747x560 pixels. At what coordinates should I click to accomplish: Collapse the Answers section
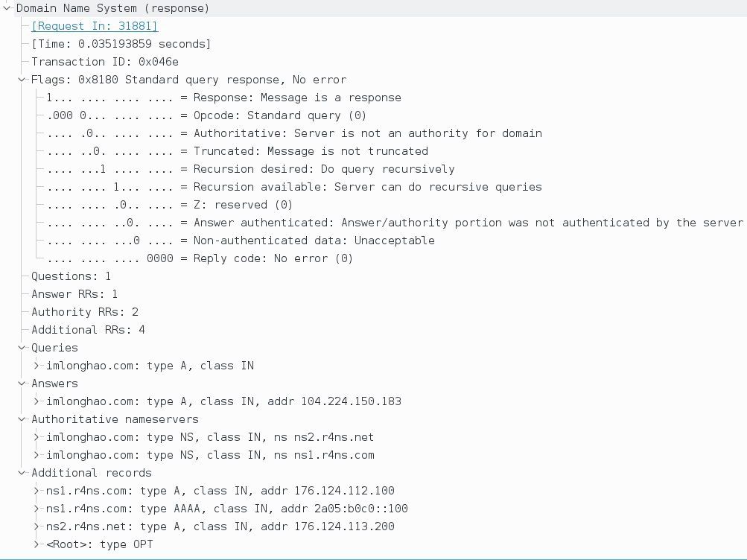[x=22, y=384]
